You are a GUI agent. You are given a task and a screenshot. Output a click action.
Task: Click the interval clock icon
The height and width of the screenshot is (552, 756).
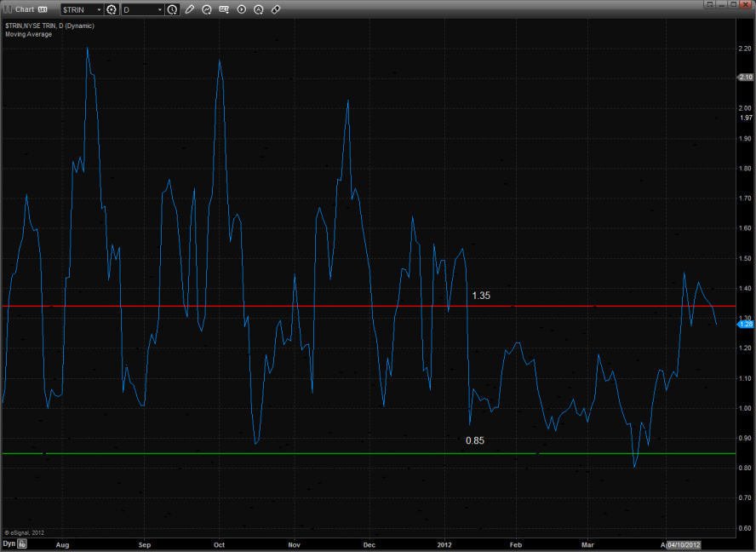pos(173,9)
